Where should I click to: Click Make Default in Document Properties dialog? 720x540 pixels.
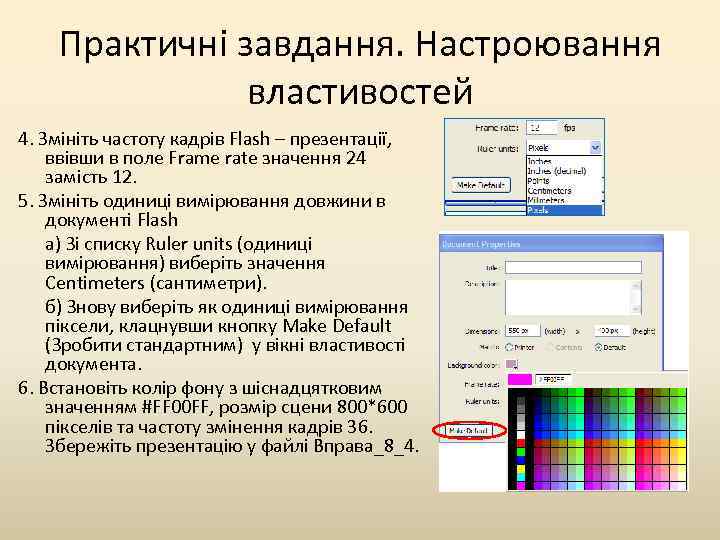tap(468, 431)
